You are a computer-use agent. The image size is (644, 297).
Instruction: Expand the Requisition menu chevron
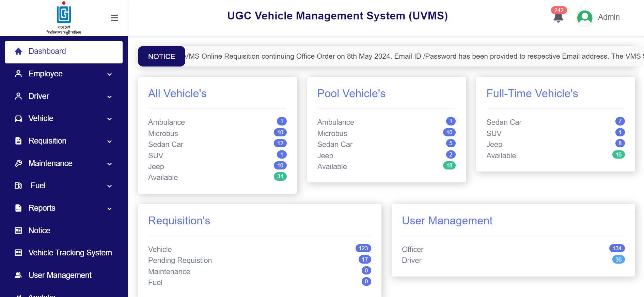coord(110,142)
